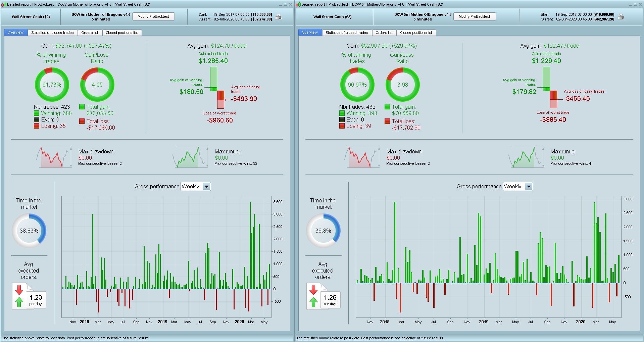Click the Max runup chart icon, right panel
This screenshot has width=644, height=342.
click(526, 157)
